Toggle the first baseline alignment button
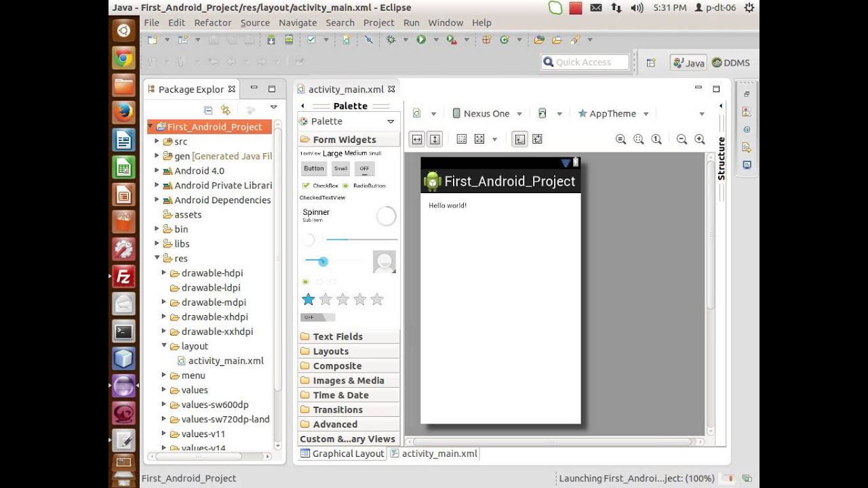This screenshot has width=868, height=488. click(x=519, y=139)
